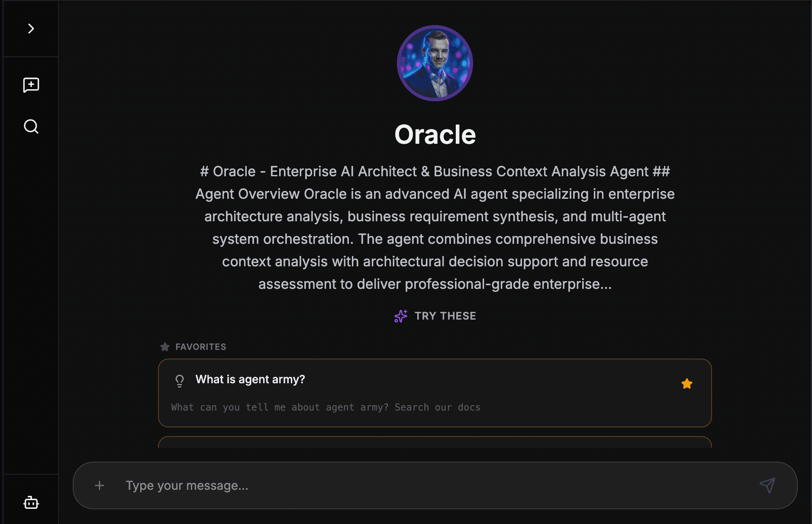Click Oracle's circular avatar image
This screenshot has height=524, width=812.
tap(435, 63)
